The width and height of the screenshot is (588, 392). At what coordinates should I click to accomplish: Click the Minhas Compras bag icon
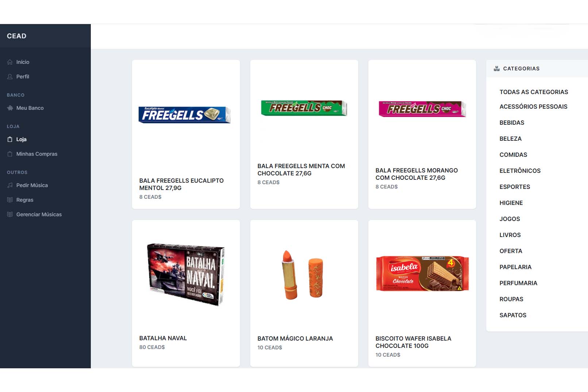pyautogui.click(x=10, y=154)
